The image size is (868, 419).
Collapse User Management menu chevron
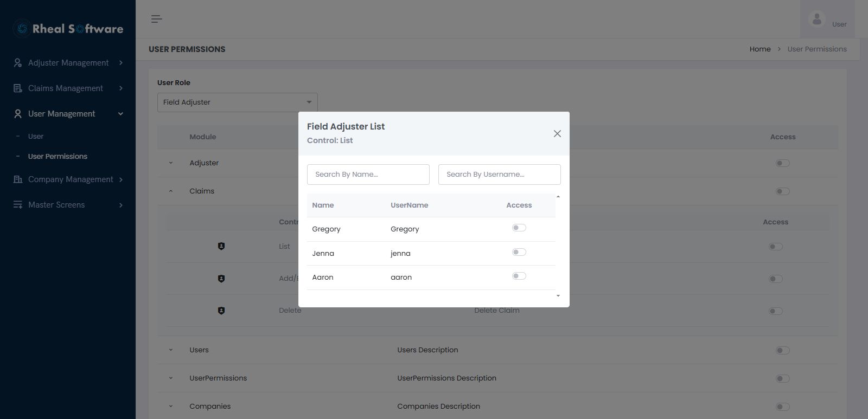(x=120, y=114)
